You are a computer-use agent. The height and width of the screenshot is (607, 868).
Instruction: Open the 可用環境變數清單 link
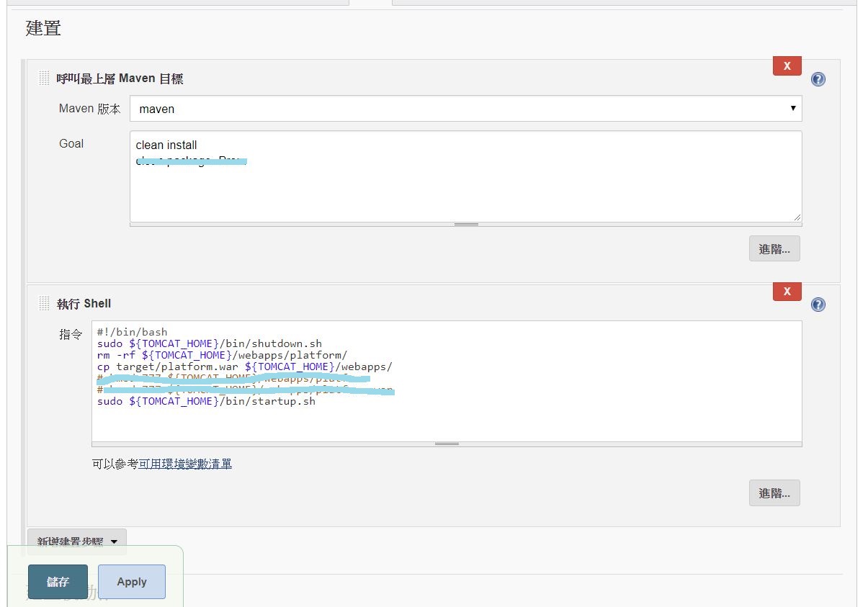185,464
